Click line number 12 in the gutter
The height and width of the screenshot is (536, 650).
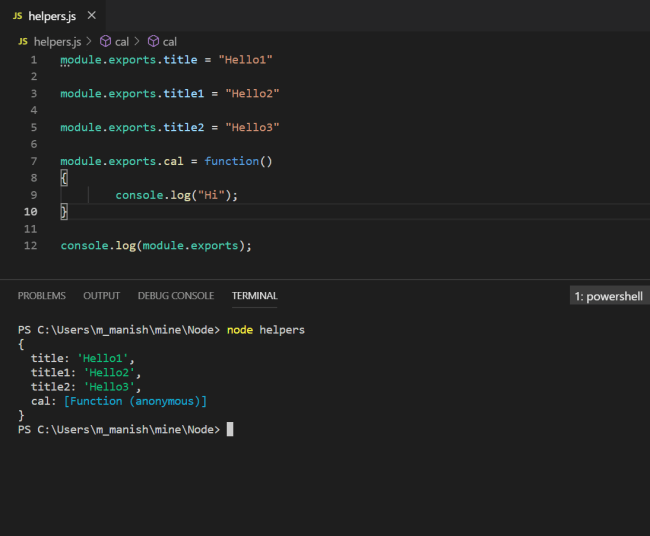point(31,246)
